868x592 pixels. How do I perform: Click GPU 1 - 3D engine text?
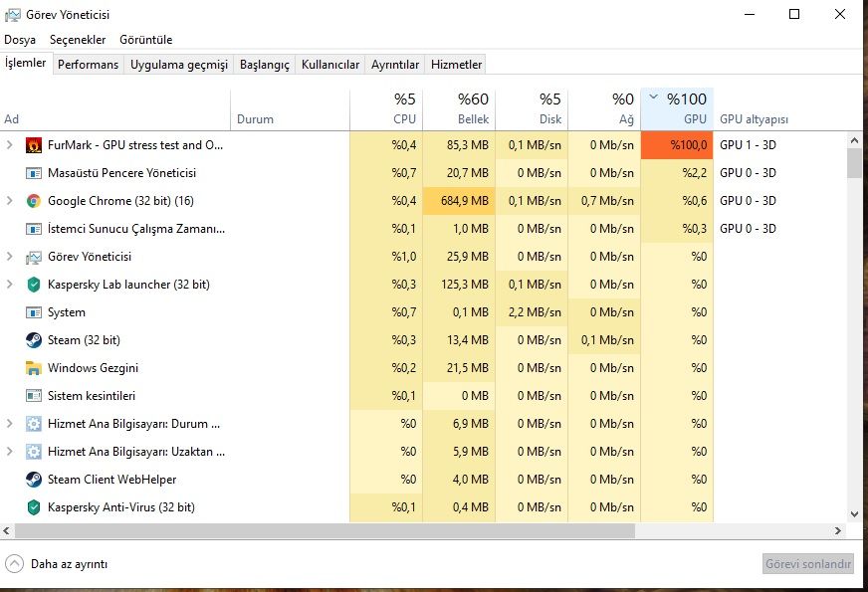click(x=748, y=145)
